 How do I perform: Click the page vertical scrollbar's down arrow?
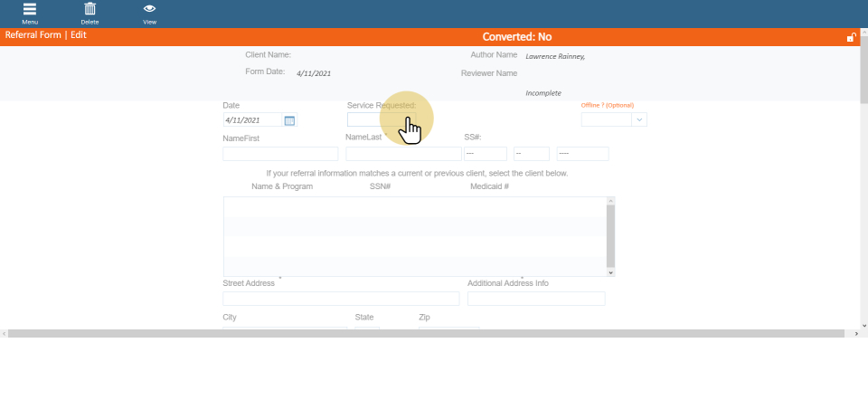coord(863,325)
